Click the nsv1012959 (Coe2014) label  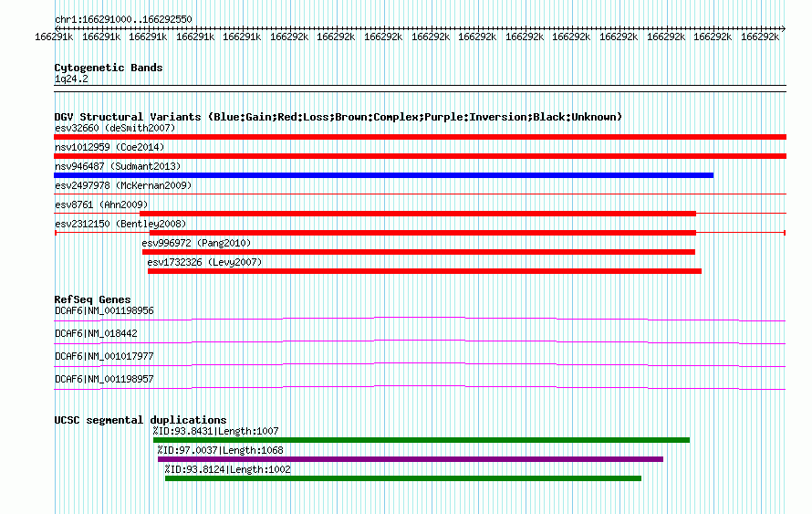click(109, 147)
